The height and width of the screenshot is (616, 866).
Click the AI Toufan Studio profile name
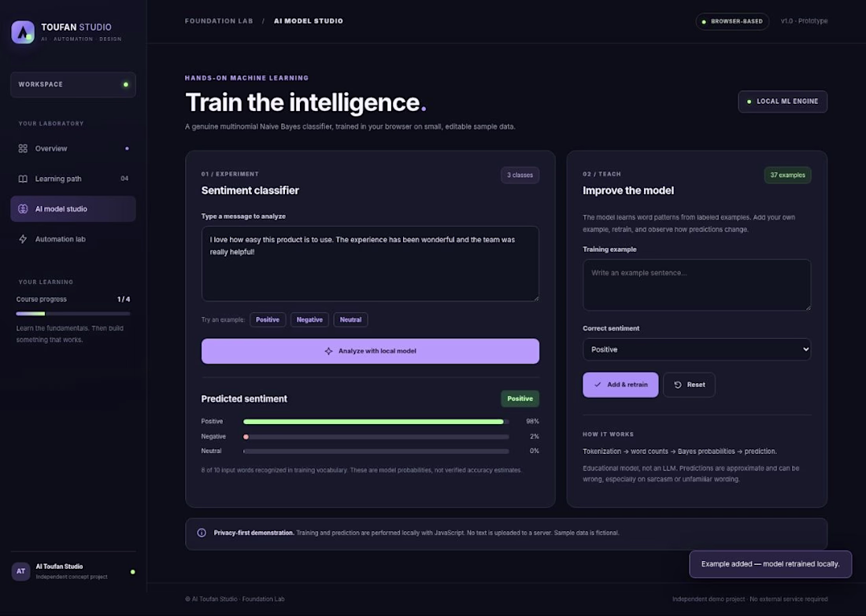pos(59,566)
